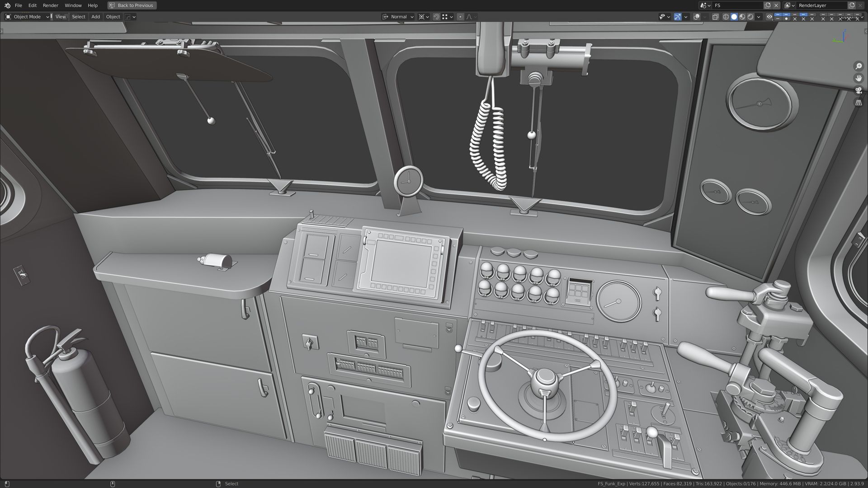868x488 pixels.
Task: Click the Add menu in the viewport header
Action: [x=95, y=17]
